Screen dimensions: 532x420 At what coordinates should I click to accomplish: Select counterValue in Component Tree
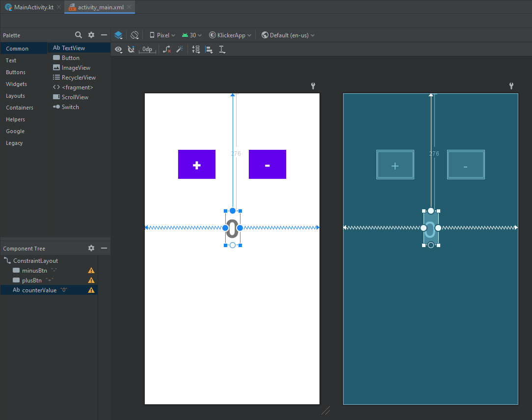[49, 290]
